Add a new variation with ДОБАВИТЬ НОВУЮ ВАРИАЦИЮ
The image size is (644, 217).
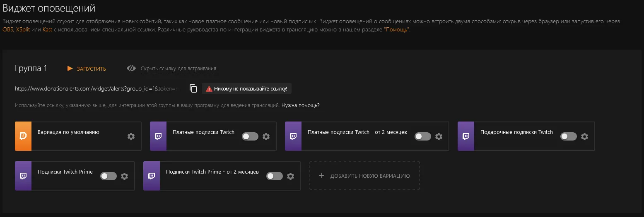(364, 176)
